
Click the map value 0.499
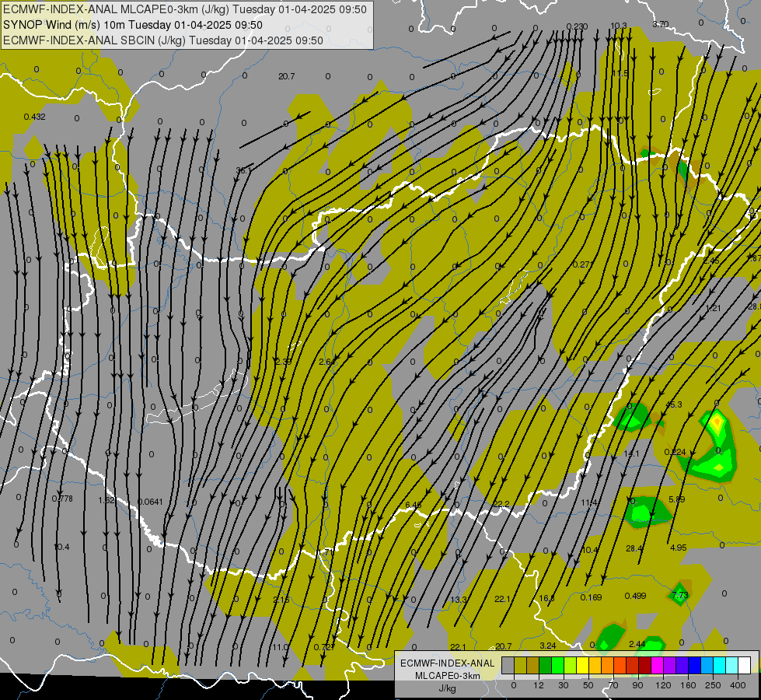coord(635,596)
